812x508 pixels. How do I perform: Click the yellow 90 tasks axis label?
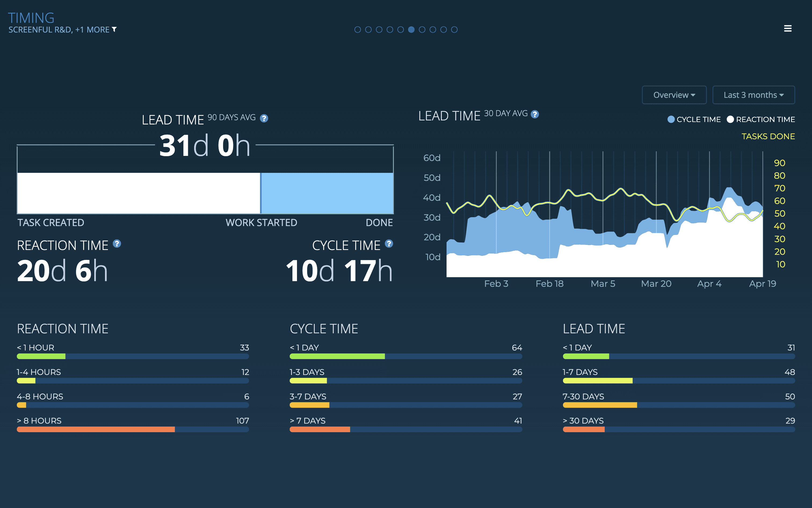(780, 163)
